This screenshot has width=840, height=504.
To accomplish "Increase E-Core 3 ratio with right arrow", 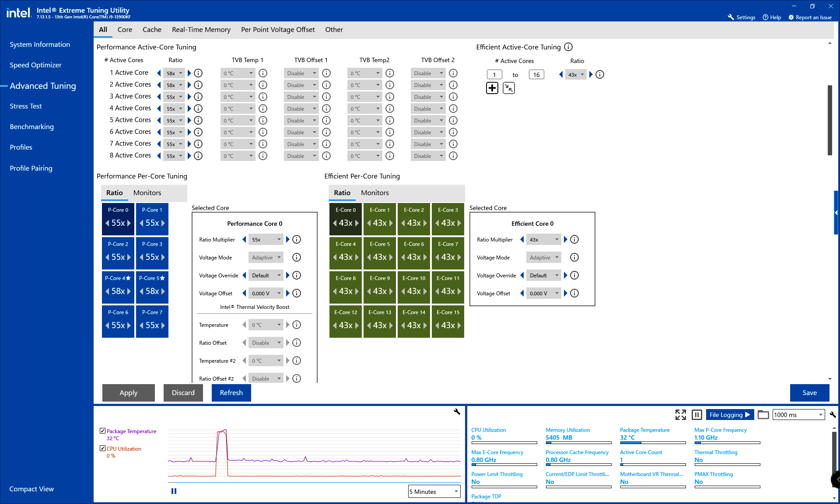I will point(459,223).
